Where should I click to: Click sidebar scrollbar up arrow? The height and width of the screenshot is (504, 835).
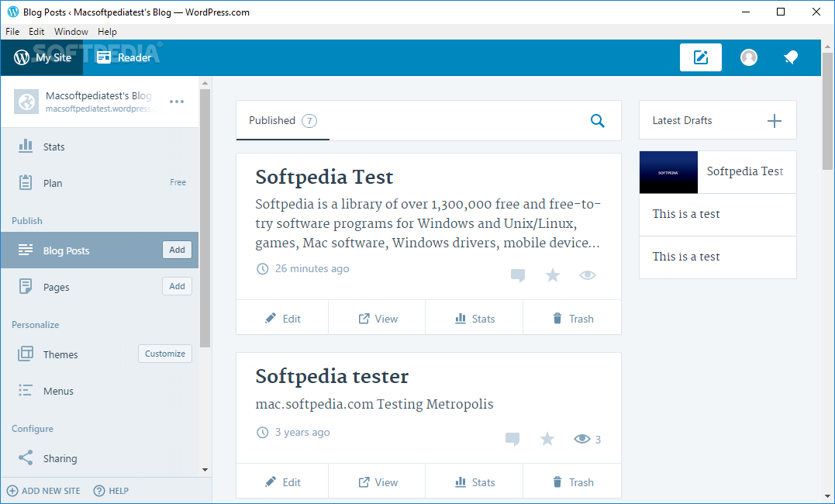[x=205, y=83]
